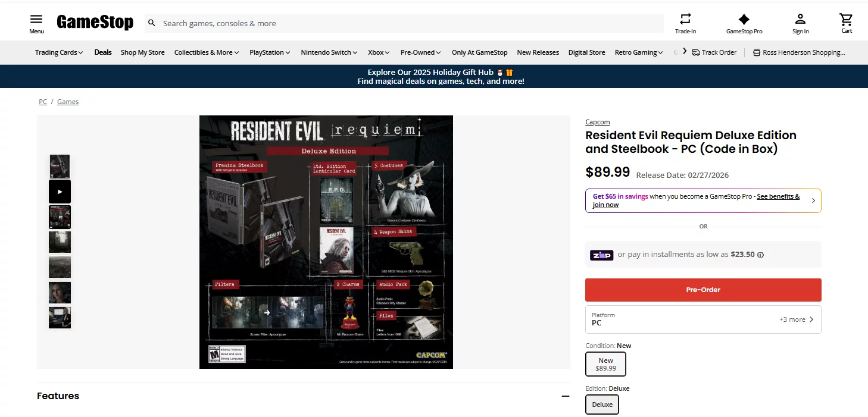Select the New $89.99 condition option
This screenshot has height=417, width=868.
[x=605, y=364]
